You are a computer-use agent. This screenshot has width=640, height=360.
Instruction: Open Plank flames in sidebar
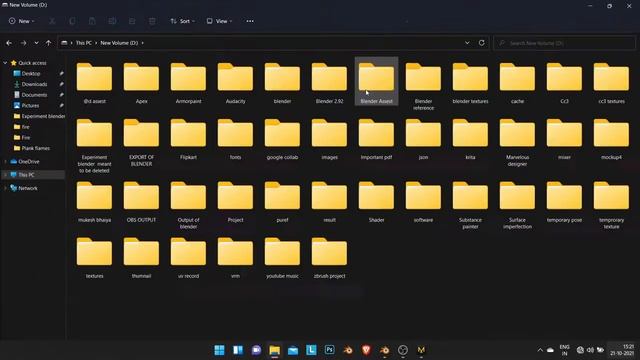pyautogui.click(x=36, y=148)
